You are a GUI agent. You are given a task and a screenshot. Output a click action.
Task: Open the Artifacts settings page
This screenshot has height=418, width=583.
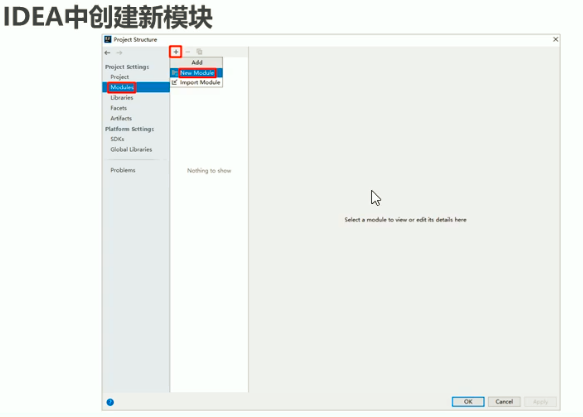121,118
